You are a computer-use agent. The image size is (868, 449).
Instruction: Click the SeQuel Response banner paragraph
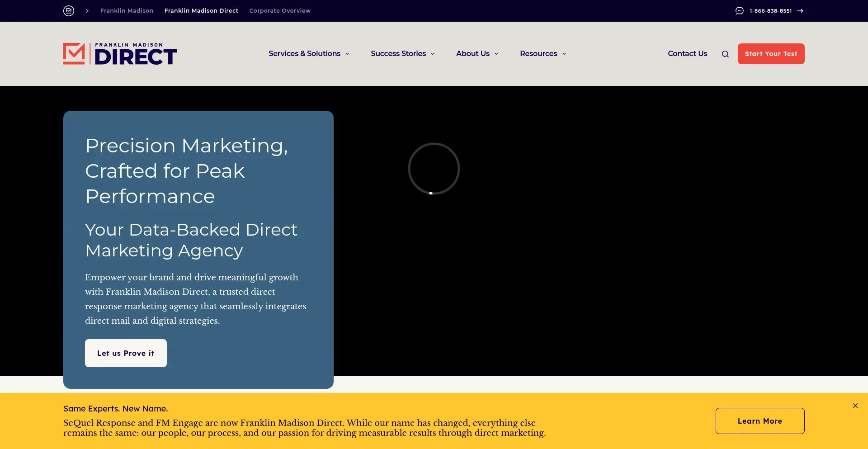click(305, 428)
